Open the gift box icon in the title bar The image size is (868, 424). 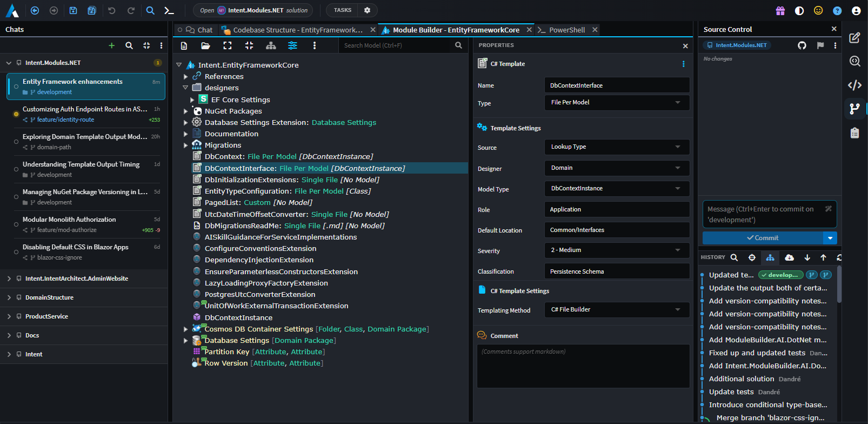pyautogui.click(x=780, y=11)
